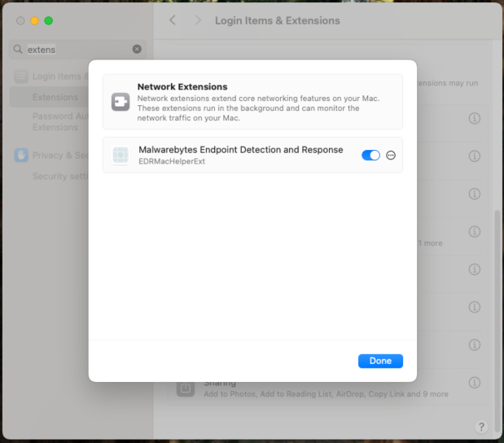This screenshot has height=443, width=504.
Task: Clear the search field with the X button
Action: click(137, 49)
